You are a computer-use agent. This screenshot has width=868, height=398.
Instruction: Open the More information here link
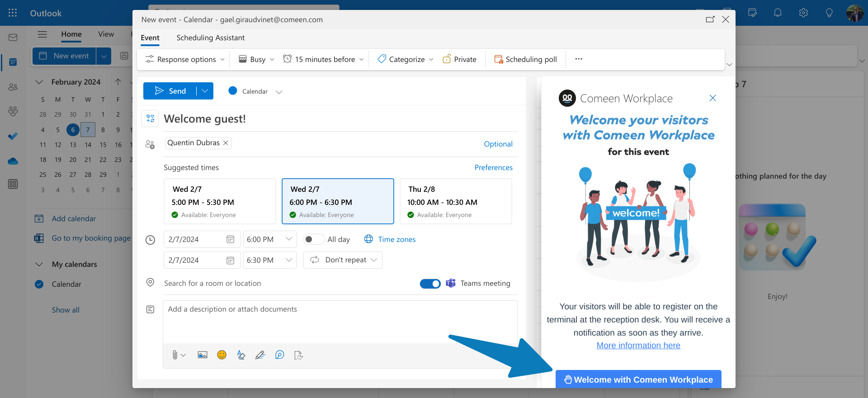(638, 346)
